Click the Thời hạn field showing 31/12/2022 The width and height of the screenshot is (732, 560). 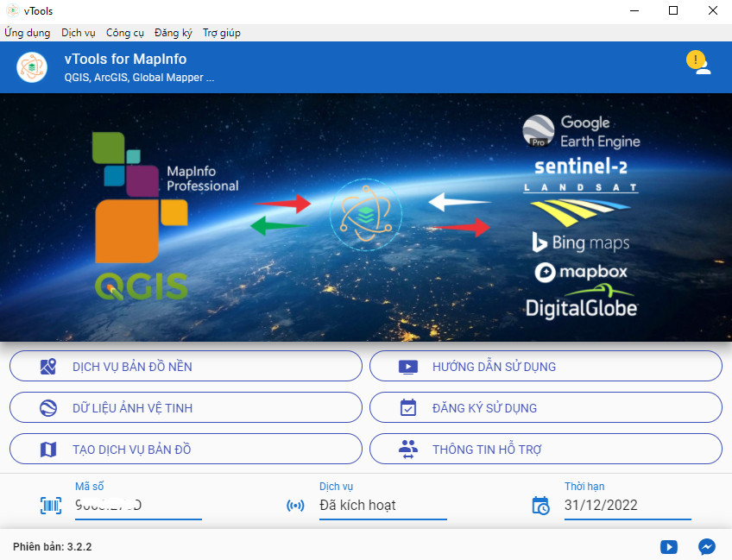pos(628,506)
